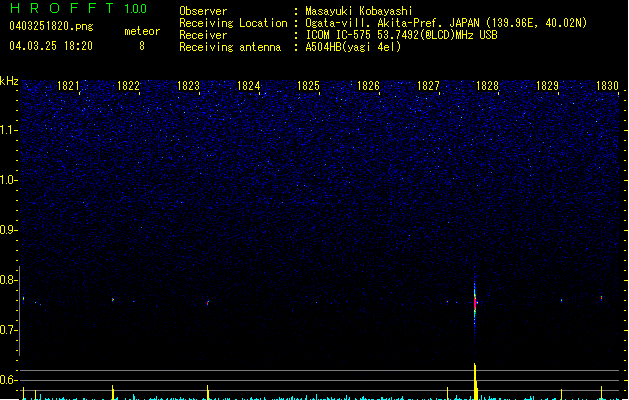Click the 1828 time label

point(487,87)
